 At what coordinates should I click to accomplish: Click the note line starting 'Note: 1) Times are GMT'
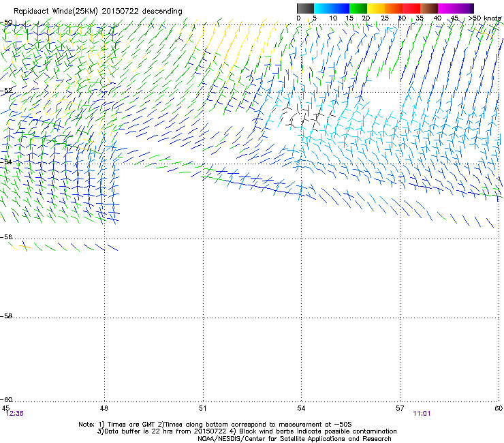coord(215,425)
